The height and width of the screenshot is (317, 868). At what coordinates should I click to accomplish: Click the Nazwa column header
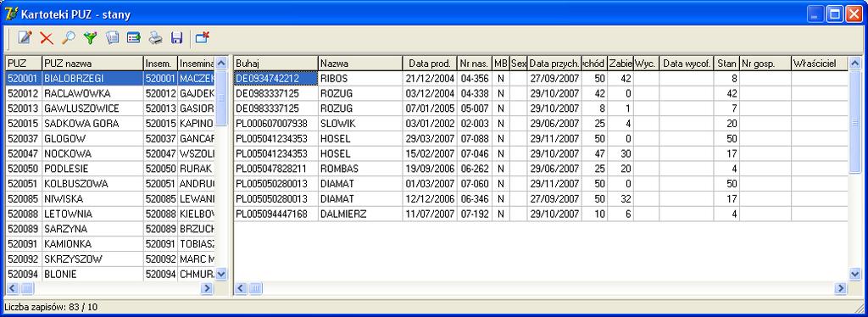click(x=359, y=63)
